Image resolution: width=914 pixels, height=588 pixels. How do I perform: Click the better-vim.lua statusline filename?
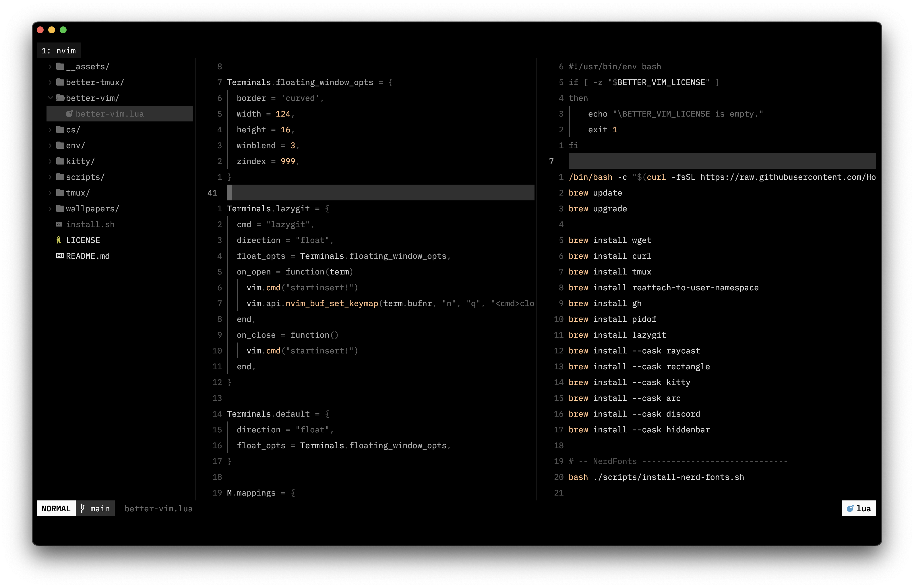tap(158, 508)
